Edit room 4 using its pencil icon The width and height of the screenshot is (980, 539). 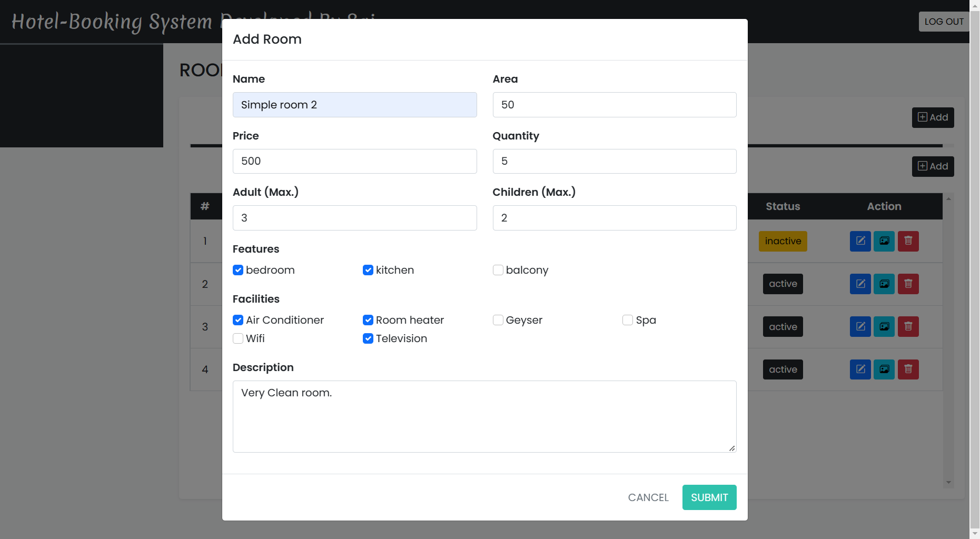[x=860, y=369]
